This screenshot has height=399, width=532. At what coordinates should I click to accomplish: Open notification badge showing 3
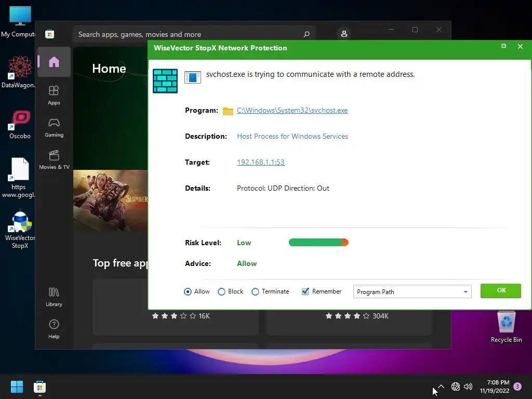(x=517, y=387)
